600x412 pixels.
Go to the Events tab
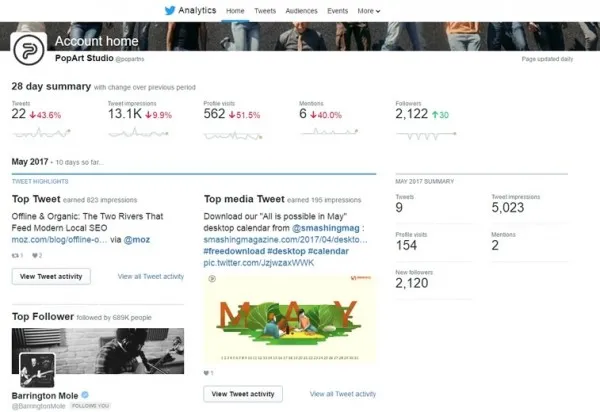tap(338, 11)
